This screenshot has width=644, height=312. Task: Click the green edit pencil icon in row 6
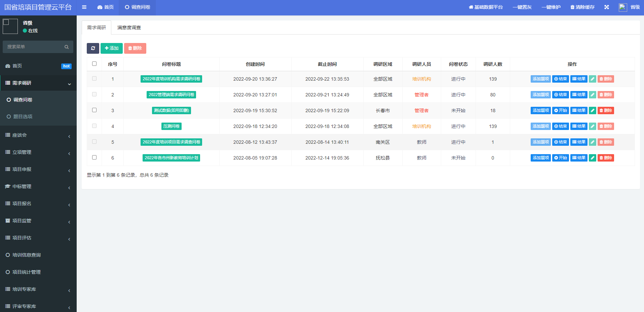pos(592,158)
